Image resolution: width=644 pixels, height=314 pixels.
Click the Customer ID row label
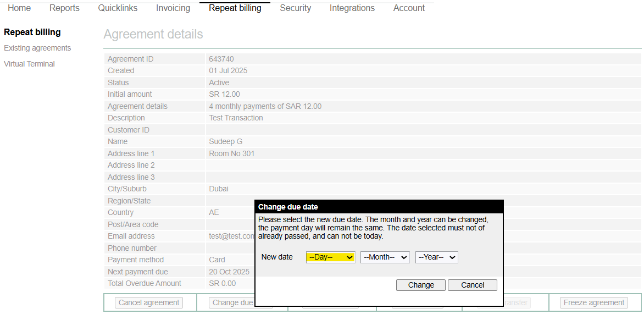[x=129, y=130]
